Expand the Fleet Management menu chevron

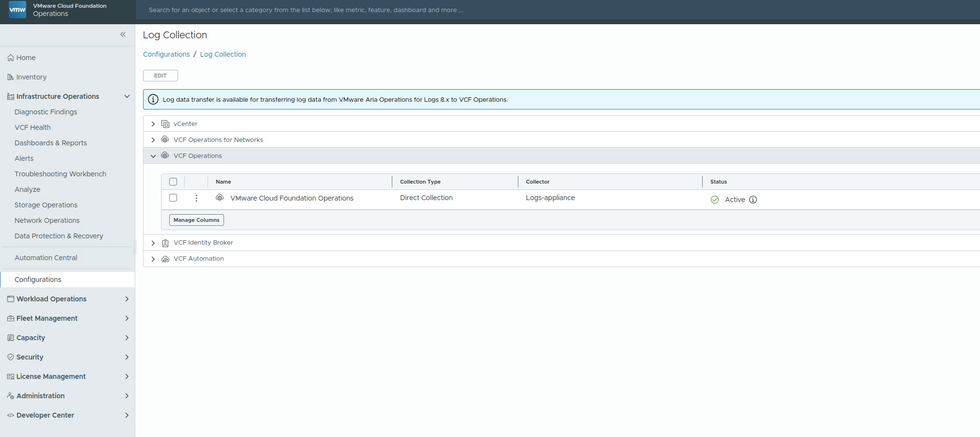click(127, 318)
